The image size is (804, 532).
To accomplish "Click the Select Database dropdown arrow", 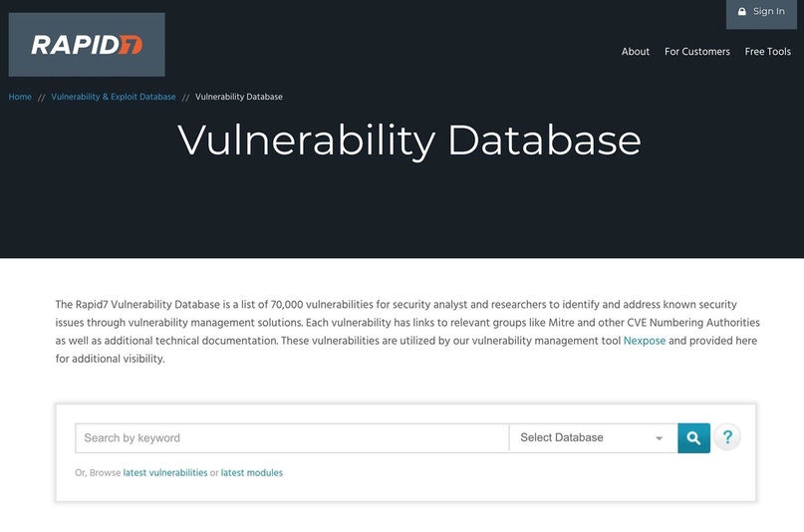I will tap(659, 438).
